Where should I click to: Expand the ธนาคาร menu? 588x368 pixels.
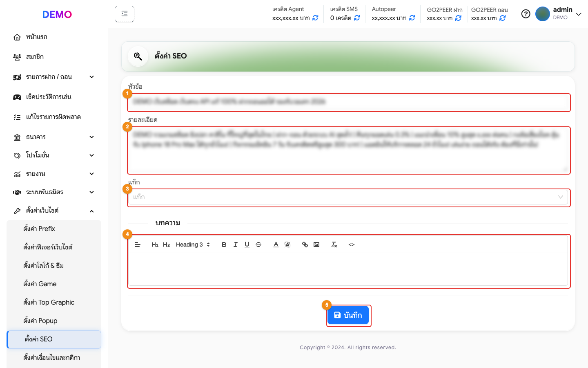(x=54, y=137)
